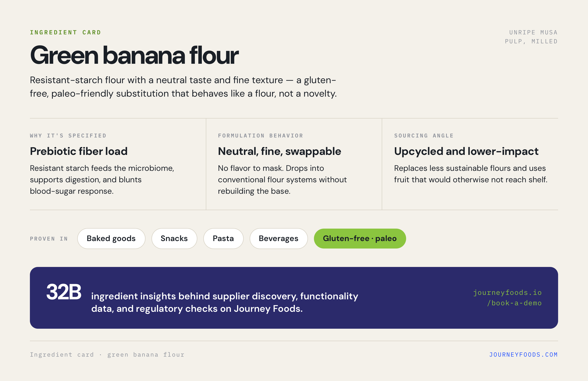
Task: Open the journeyfoods.io/book-a-demo link
Action: click(x=507, y=298)
